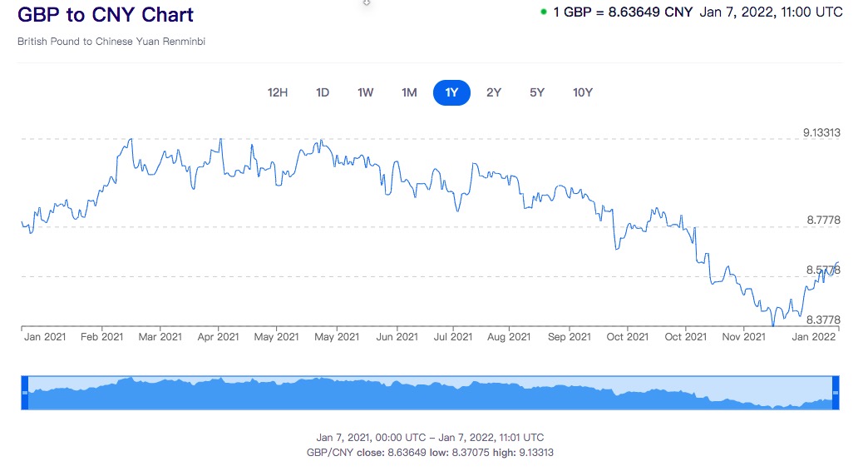This screenshot has height=476, width=868.
Task: Click the active 1Y range button
Action: coord(451,92)
